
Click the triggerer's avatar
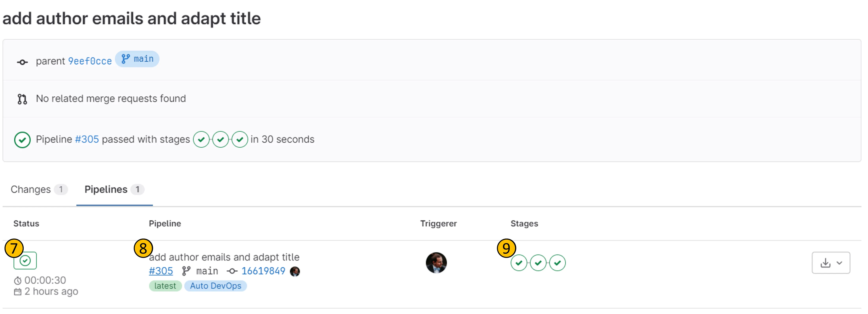click(436, 263)
